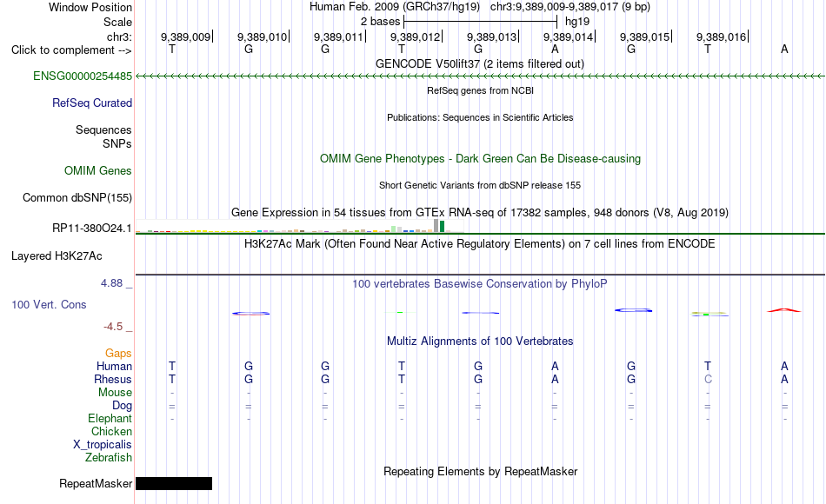Image resolution: width=826 pixels, height=504 pixels.
Task: Click the orange Gaps label
Action: click(x=118, y=353)
